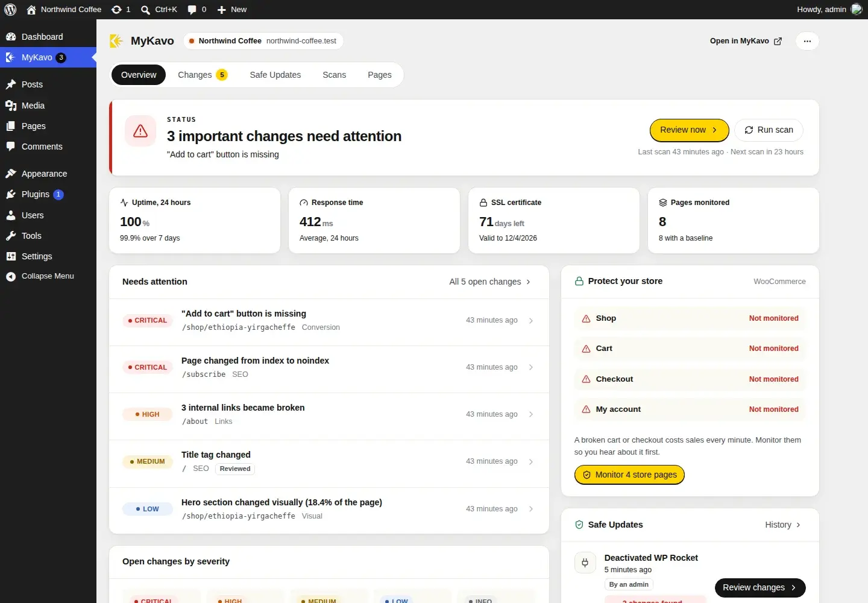The image size is (868, 603).
Task: Switch to the Safe Updates tab
Action: 275,75
